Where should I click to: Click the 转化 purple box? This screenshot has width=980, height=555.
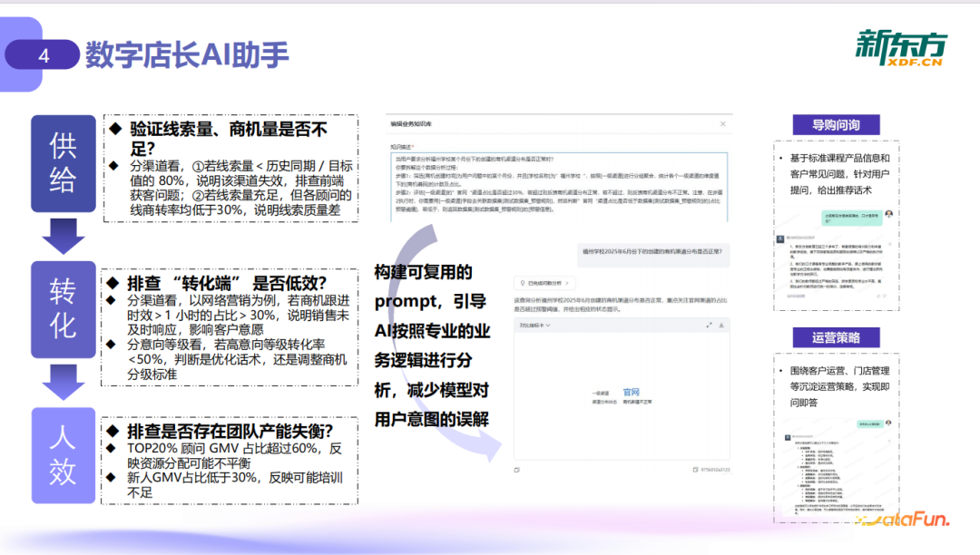point(62,308)
